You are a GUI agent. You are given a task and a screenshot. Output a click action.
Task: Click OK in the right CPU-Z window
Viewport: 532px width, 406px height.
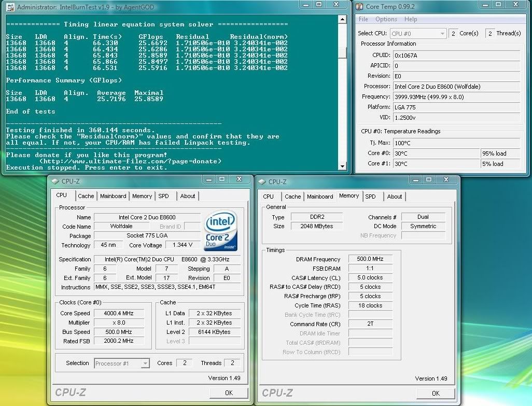436,393
